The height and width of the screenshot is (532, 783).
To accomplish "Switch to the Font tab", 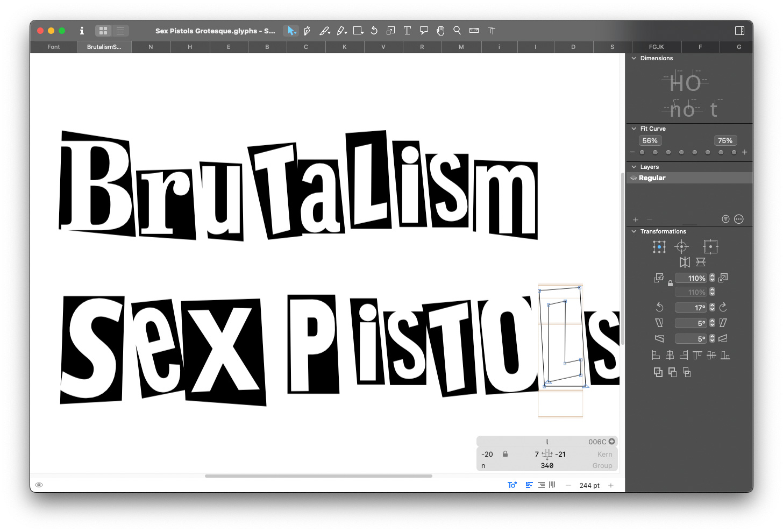I will pos(53,47).
